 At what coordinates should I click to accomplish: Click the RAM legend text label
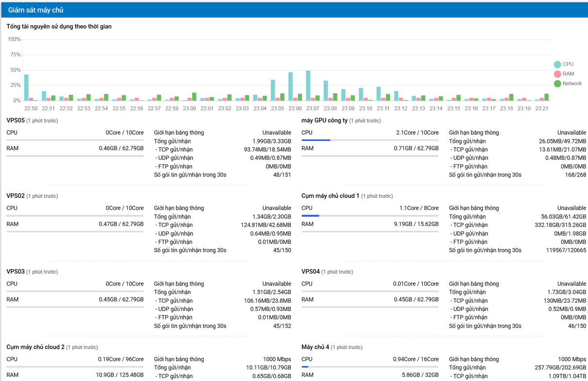568,74
